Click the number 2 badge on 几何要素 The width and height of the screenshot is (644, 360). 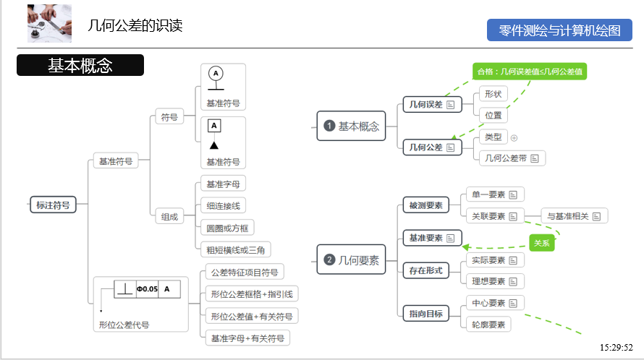point(329,260)
